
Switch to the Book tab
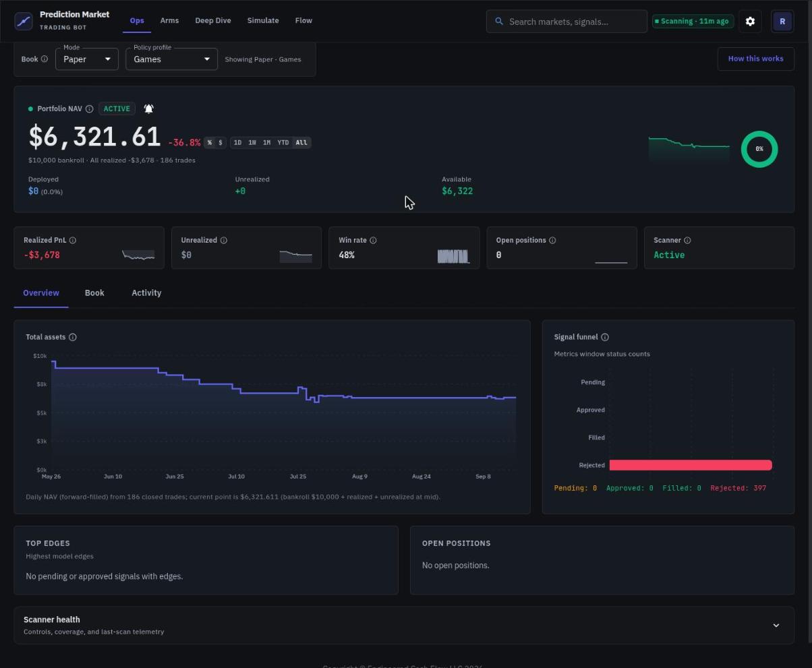(94, 293)
